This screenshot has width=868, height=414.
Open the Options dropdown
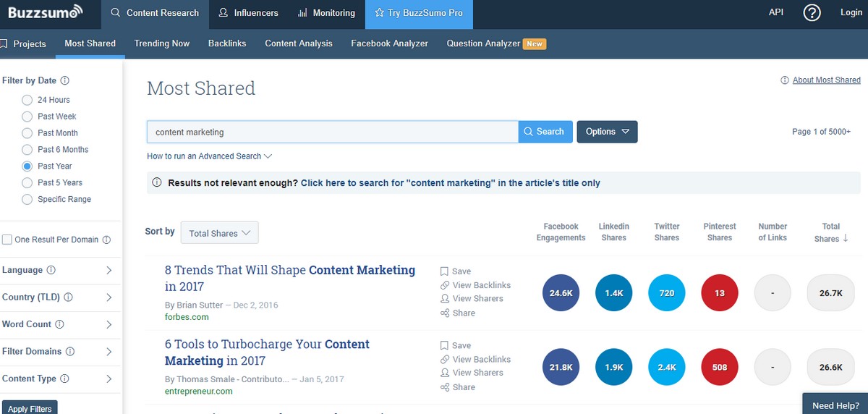click(607, 132)
